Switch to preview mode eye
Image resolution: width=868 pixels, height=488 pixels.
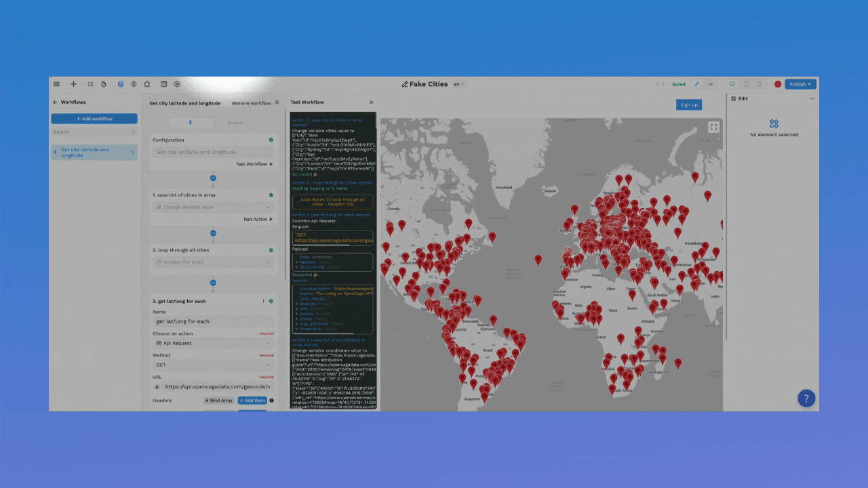[711, 84]
